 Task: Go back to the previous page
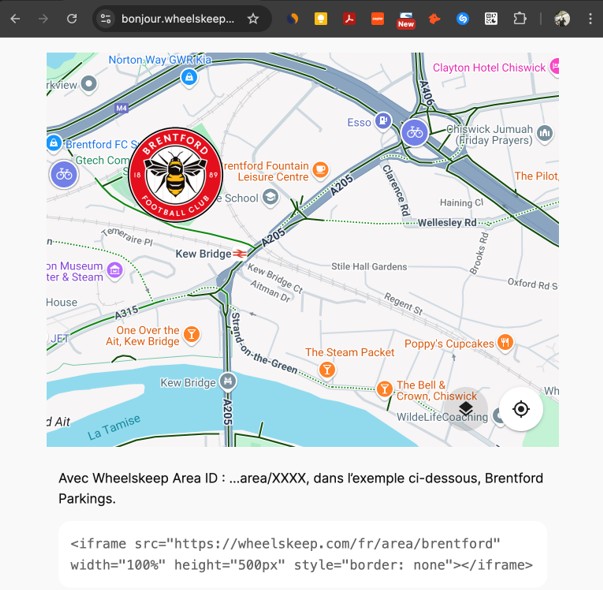click(15, 18)
